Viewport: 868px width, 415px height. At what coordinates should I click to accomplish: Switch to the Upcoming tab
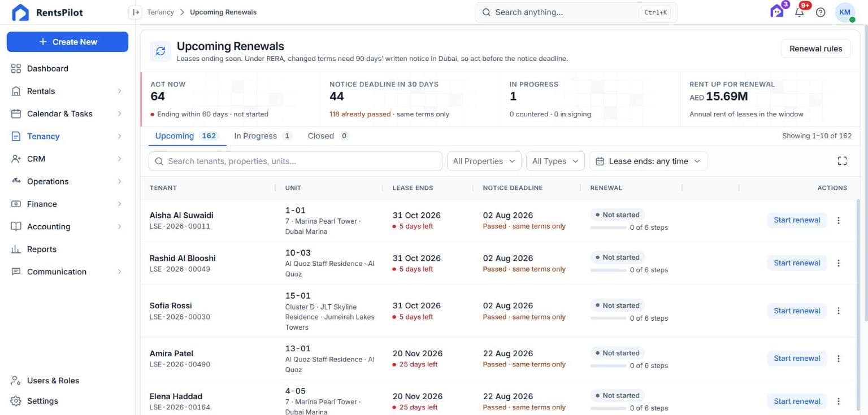click(187, 136)
